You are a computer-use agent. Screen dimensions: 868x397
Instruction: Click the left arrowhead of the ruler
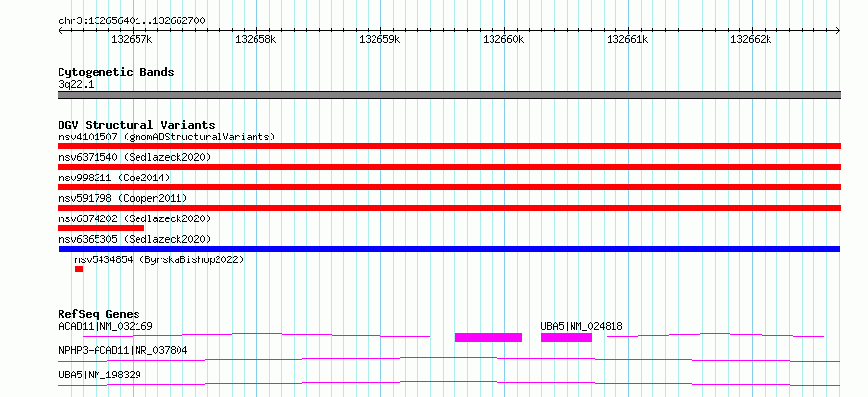pyautogui.click(x=60, y=31)
